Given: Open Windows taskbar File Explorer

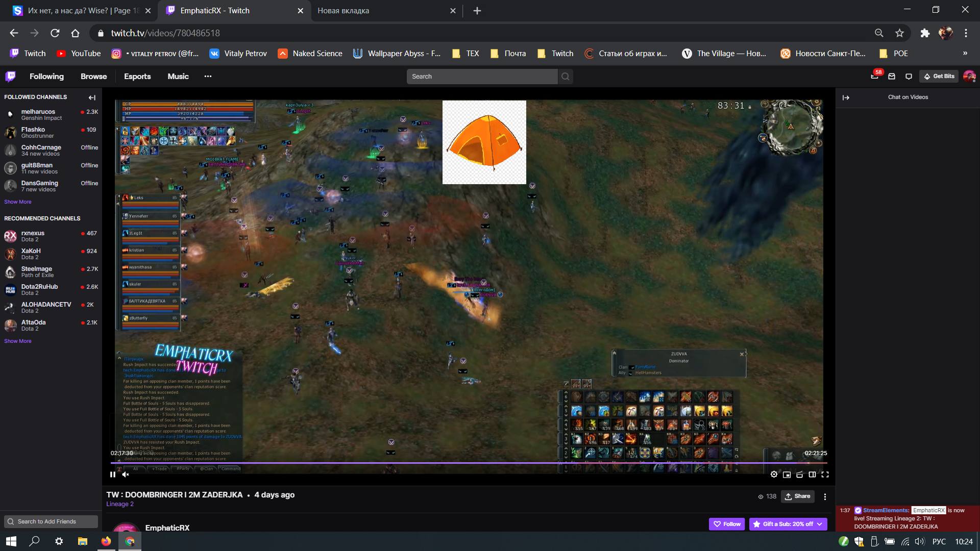Looking at the screenshot, I should 82,541.
